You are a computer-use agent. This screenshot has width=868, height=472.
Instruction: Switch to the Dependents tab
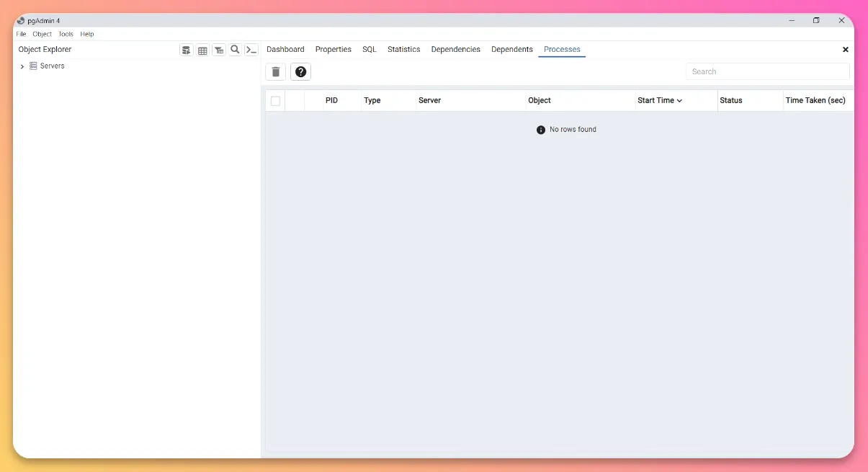(512, 50)
